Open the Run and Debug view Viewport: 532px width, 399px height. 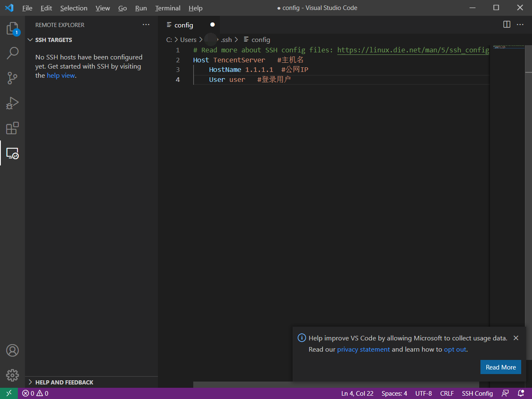point(12,103)
